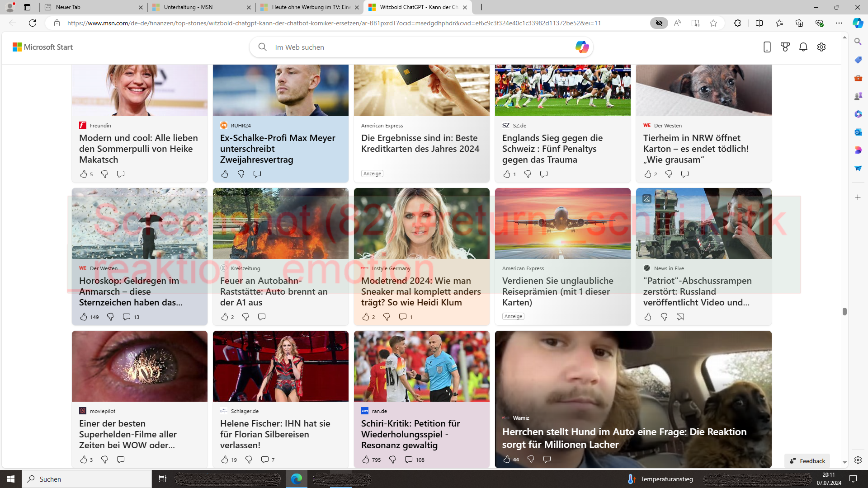Open Microsoft Rewards trophy icon
Viewport: 868px width, 488px height.
pos(785,47)
